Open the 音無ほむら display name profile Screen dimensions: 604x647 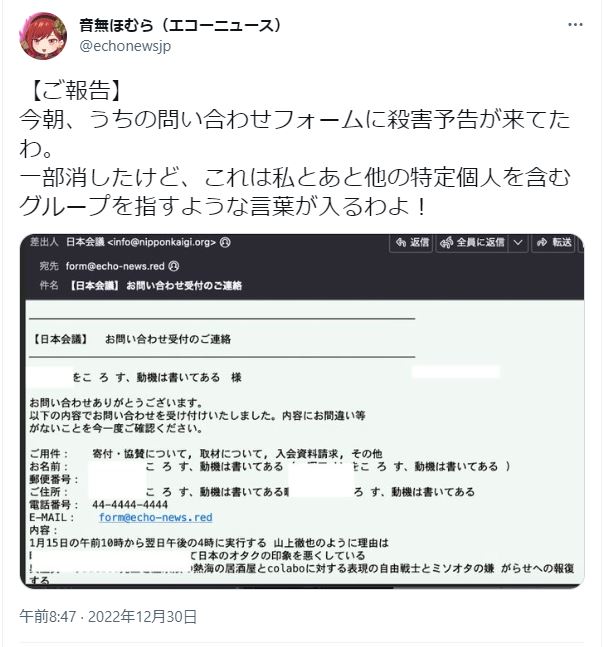click(180, 25)
